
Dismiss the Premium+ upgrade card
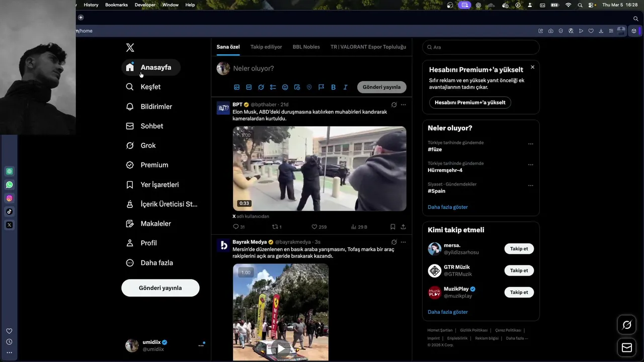[x=532, y=67]
